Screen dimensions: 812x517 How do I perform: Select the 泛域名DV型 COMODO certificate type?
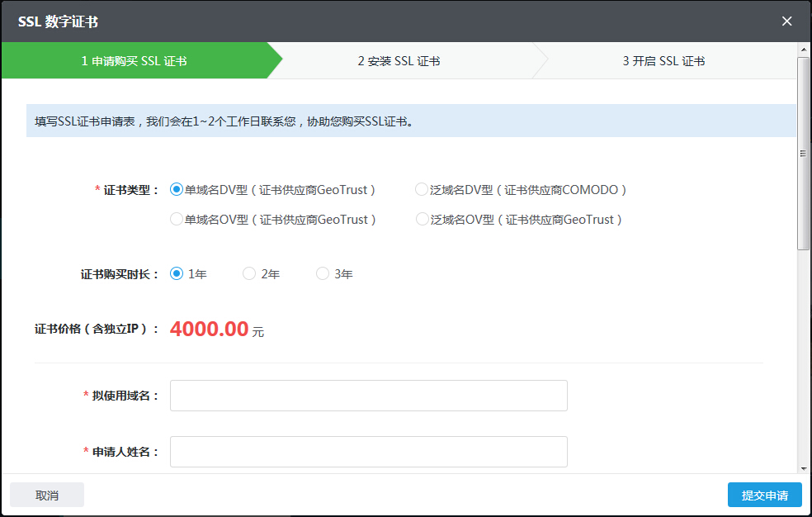[421, 188]
